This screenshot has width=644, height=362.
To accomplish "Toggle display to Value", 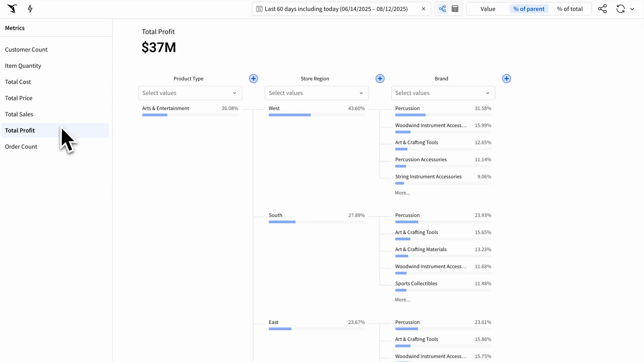I will tap(488, 9).
